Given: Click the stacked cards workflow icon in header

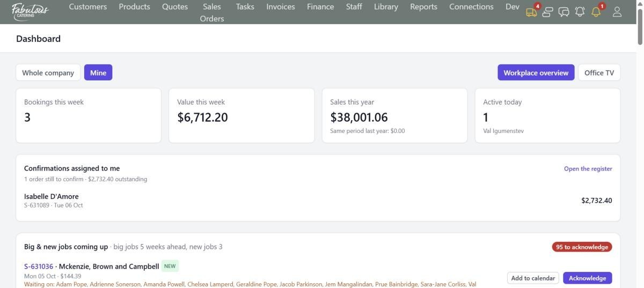Looking at the screenshot, I should (547, 12).
